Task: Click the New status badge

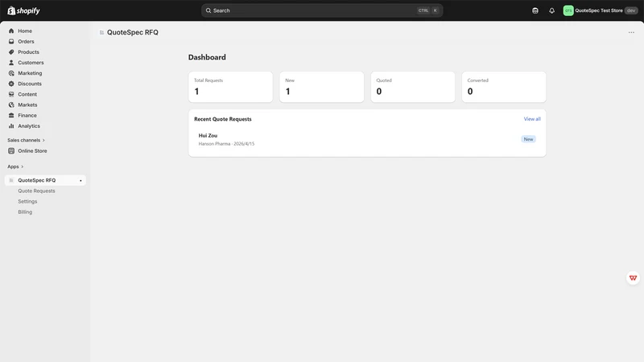Action: [x=528, y=139]
